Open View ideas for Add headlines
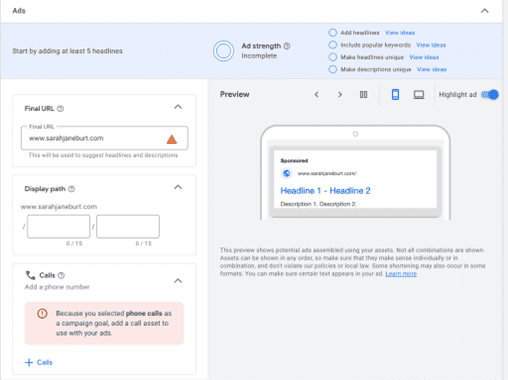Viewport: 508px width, 380px height. 400,33
